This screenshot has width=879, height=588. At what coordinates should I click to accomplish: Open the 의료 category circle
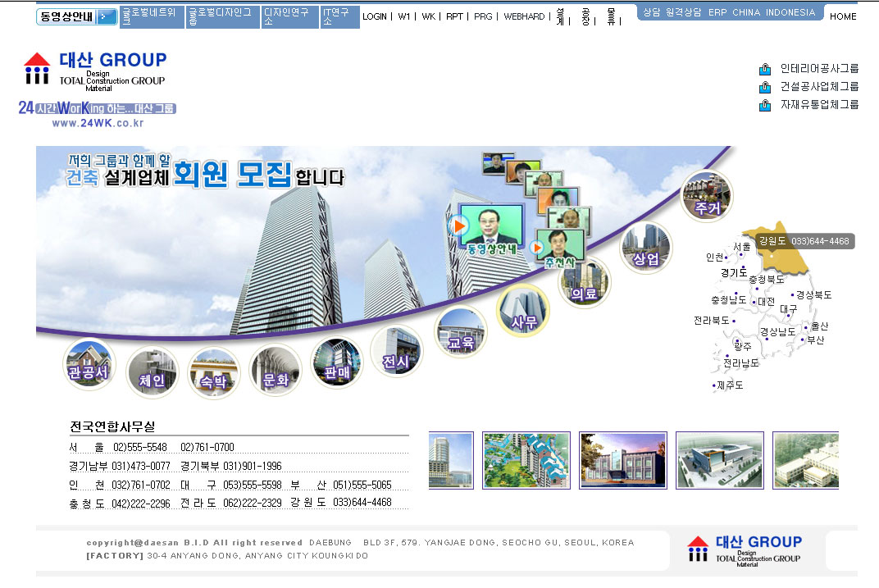pyautogui.click(x=584, y=282)
